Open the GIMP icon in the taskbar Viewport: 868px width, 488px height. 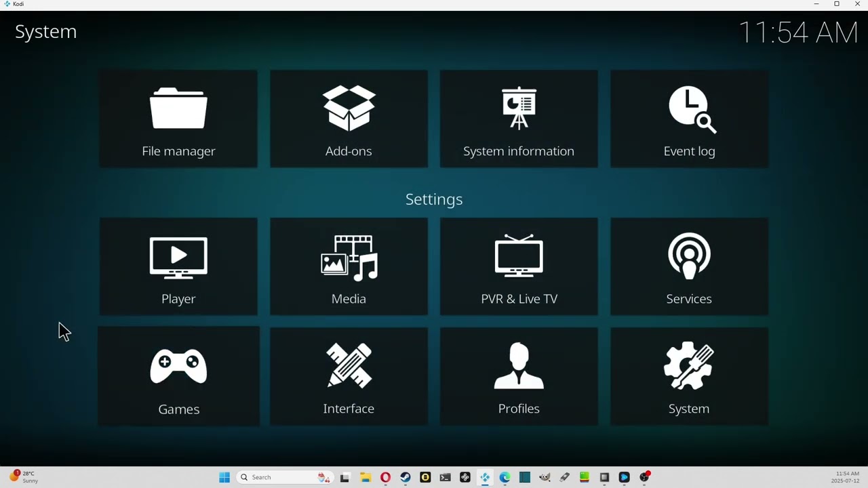pyautogui.click(x=545, y=477)
